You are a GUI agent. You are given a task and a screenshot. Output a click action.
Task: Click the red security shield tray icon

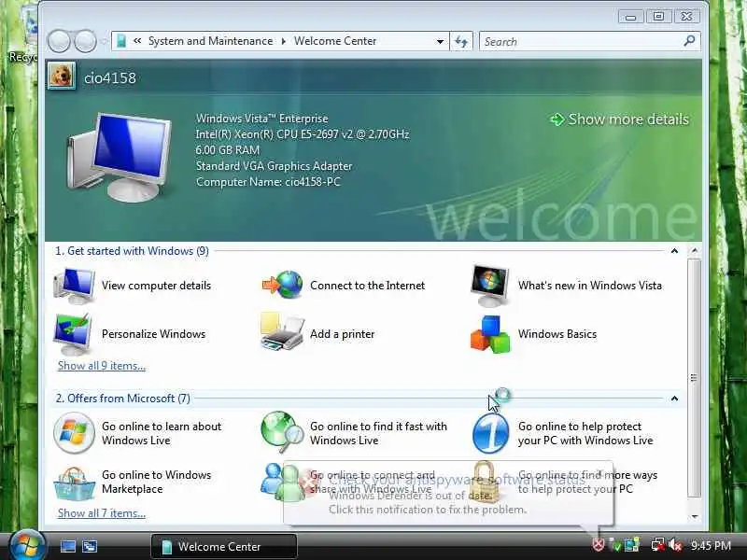599,544
